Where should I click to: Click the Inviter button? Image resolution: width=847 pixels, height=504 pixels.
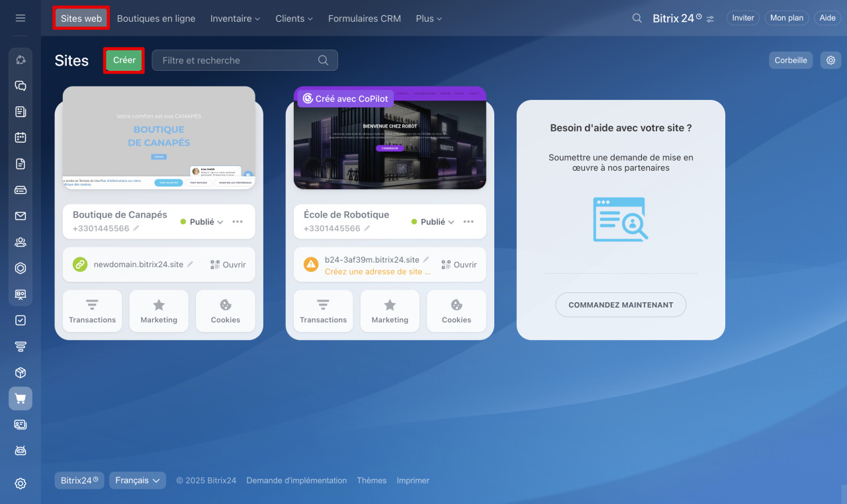[743, 18]
